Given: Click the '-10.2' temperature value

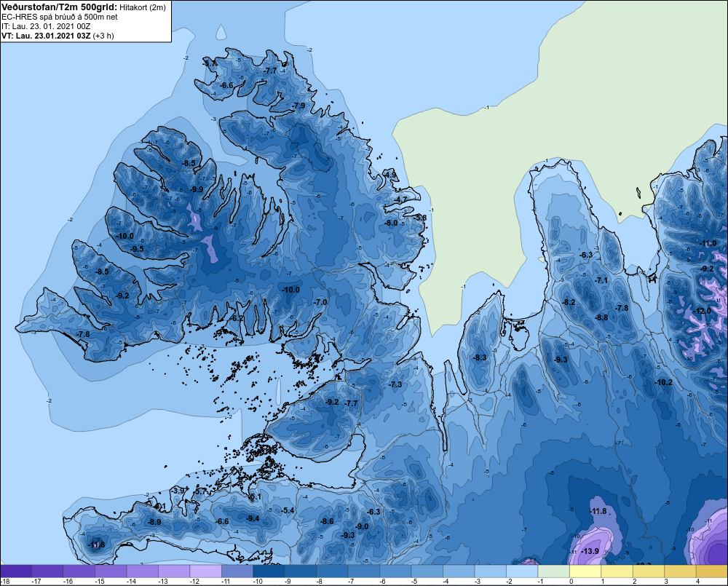Looking at the screenshot, I should [664, 382].
